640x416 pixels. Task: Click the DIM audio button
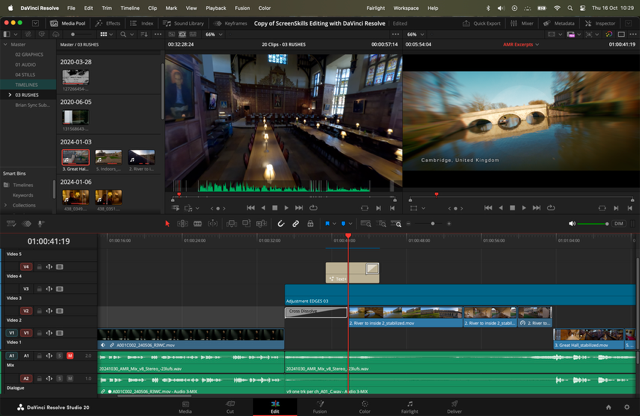point(619,224)
